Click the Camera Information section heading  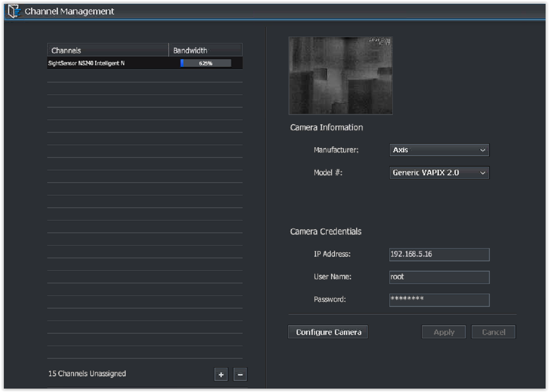click(x=326, y=127)
